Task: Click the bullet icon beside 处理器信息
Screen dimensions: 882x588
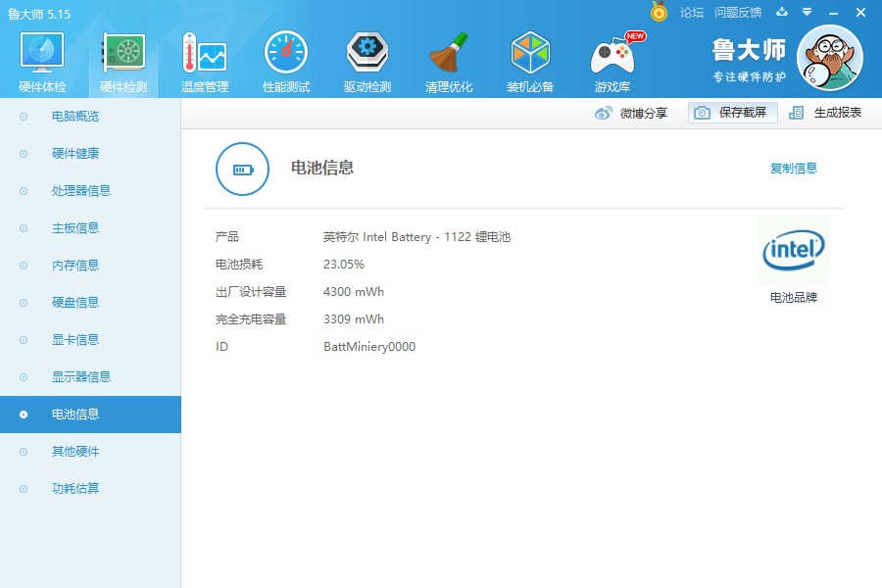Action: (x=24, y=191)
